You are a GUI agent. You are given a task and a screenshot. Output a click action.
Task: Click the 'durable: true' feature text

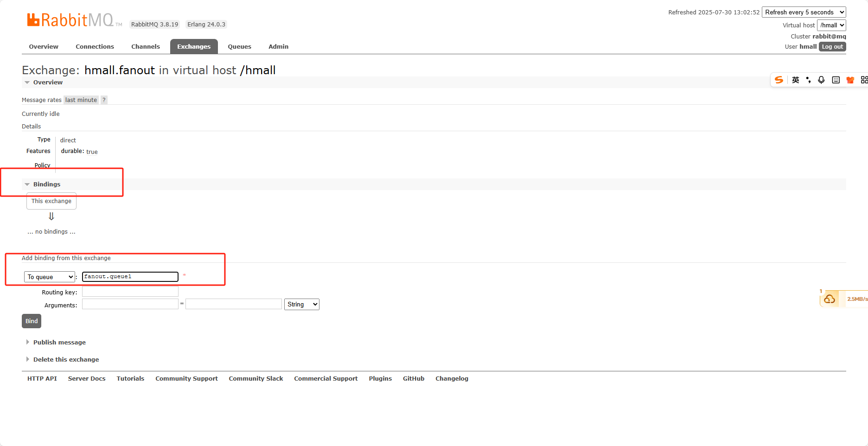click(79, 151)
